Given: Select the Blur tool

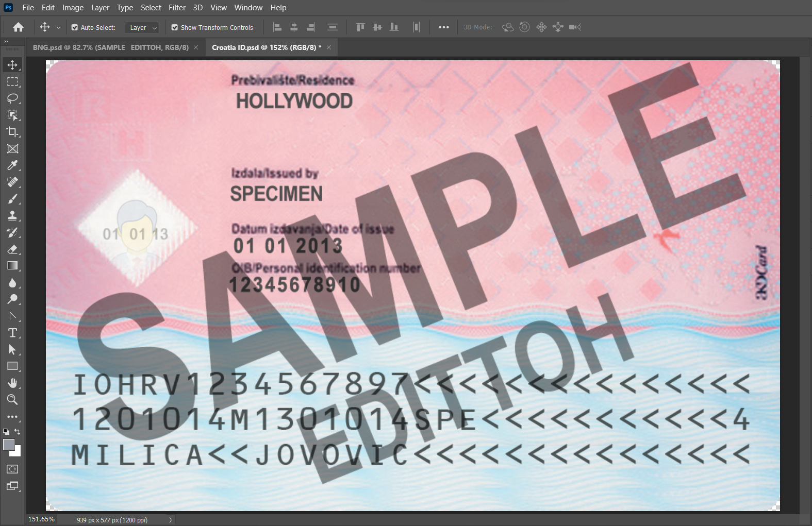Looking at the screenshot, I should tap(12, 283).
